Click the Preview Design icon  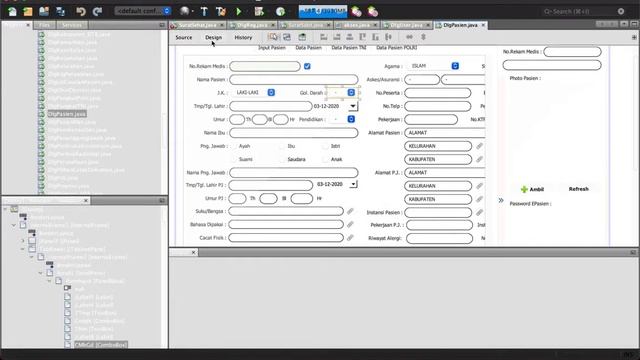click(x=302, y=37)
